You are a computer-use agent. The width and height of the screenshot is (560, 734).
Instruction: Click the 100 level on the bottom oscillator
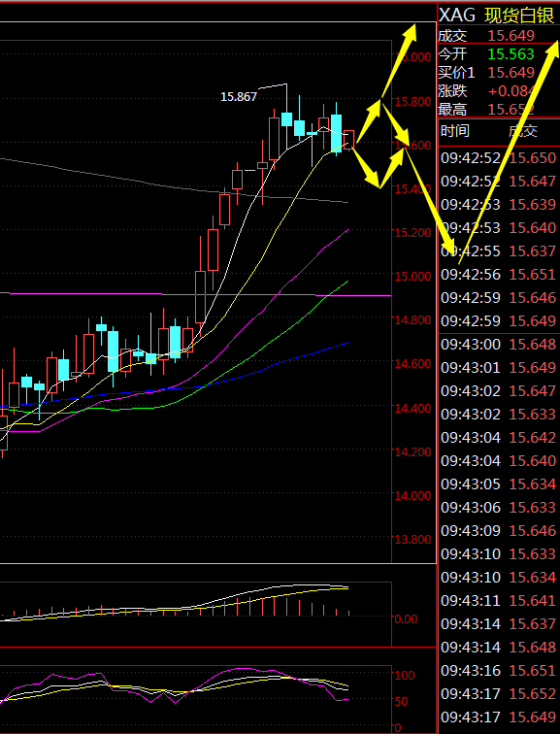coord(405,675)
